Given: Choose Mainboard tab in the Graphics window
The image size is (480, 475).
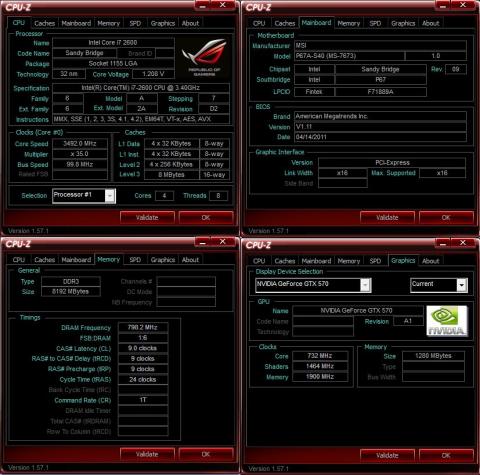Looking at the screenshot, I should click(316, 261).
